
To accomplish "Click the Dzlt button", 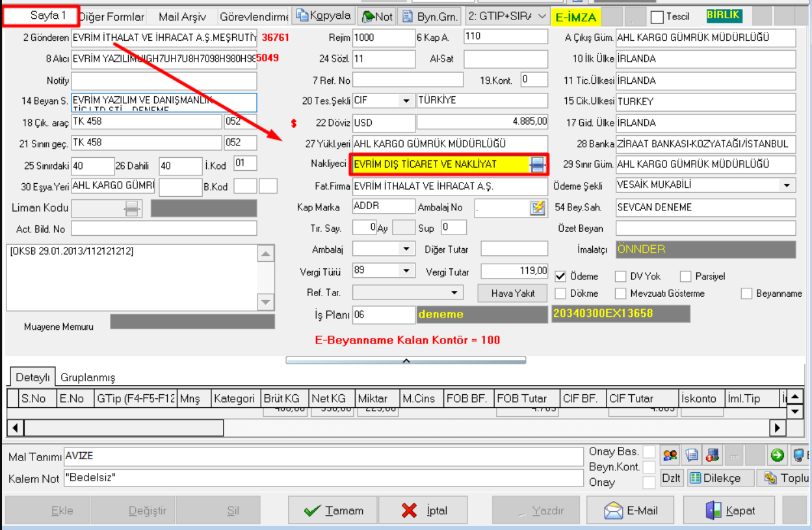I will click(672, 478).
